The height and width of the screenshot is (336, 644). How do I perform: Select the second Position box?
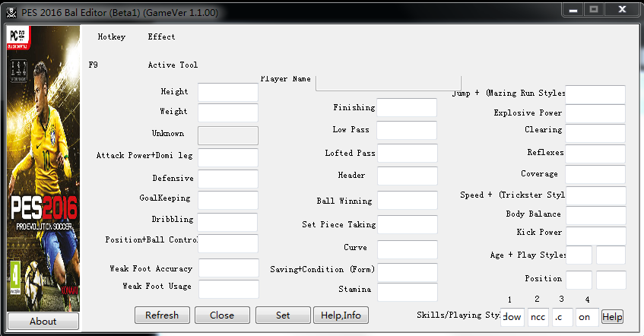611,280
